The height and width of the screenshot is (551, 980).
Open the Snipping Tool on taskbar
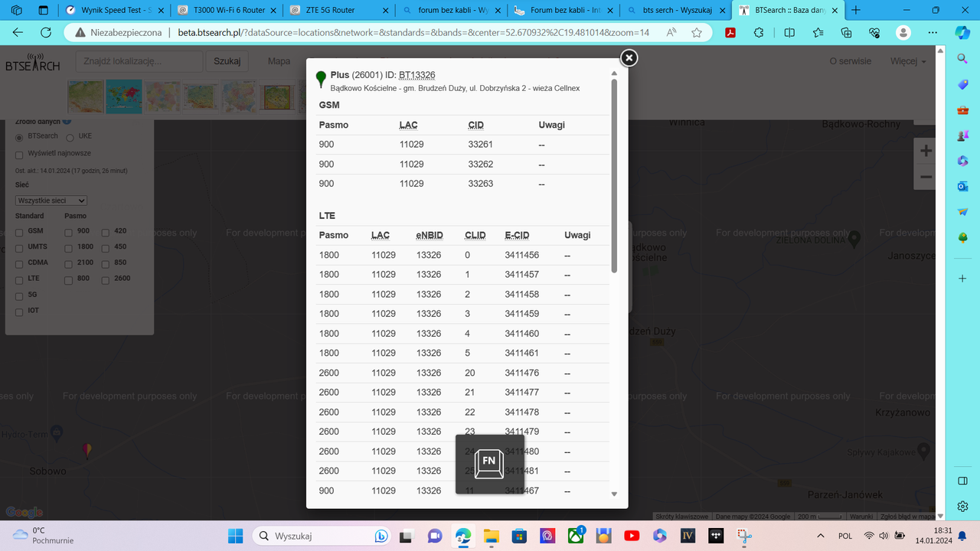(x=744, y=536)
